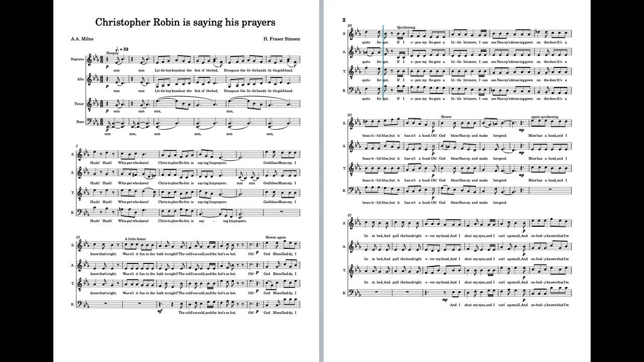Click the 'Slower again' tempo text

(276, 237)
